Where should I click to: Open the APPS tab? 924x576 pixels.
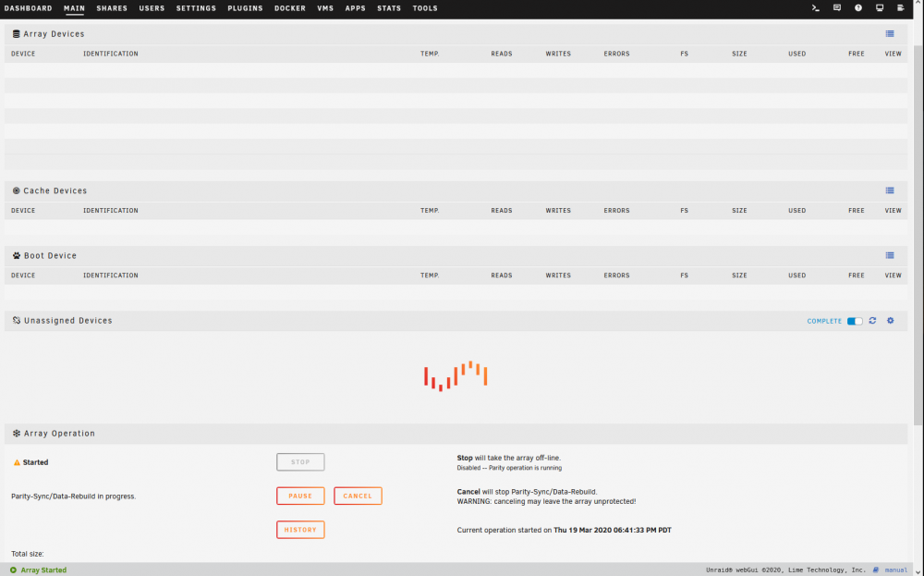click(356, 8)
